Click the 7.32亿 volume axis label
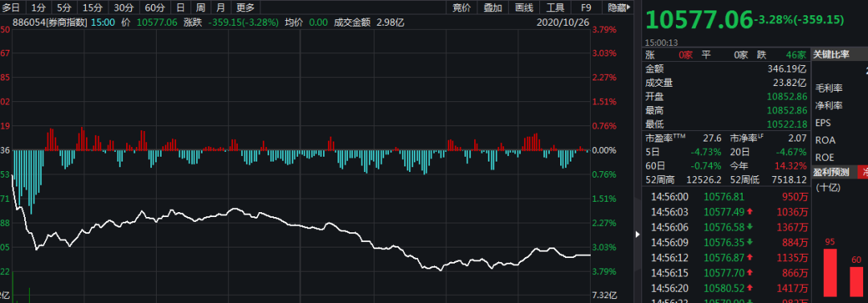Screen dimensions: 868x303 click(x=604, y=295)
